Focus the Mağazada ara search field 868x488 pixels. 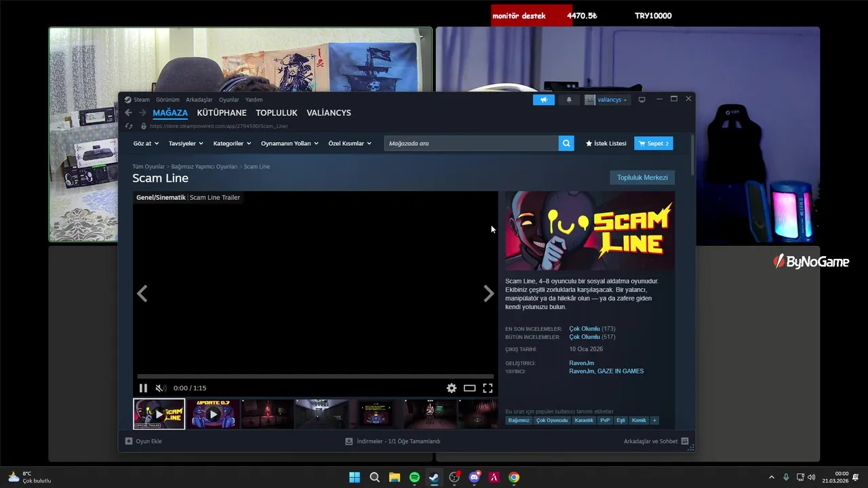[471, 143]
